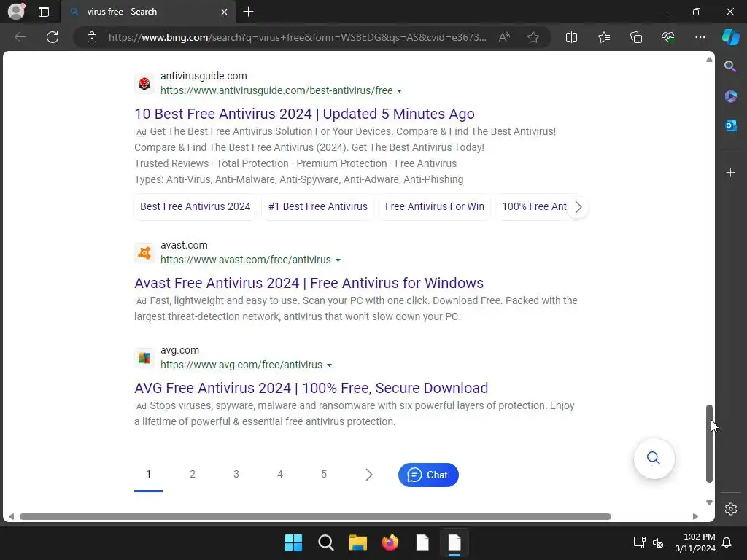Expand avg.com URL dropdown arrow
The height and width of the screenshot is (560, 747).
329,365
